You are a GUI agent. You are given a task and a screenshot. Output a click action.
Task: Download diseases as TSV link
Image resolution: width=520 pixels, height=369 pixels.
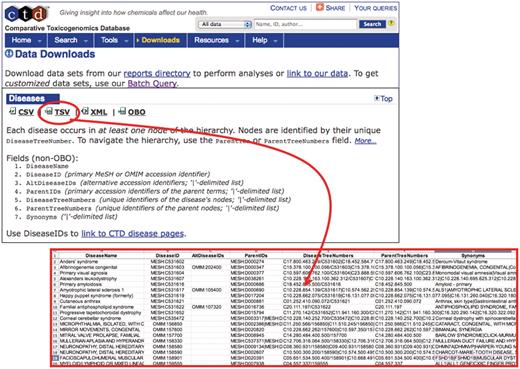(x=62, y=112)
